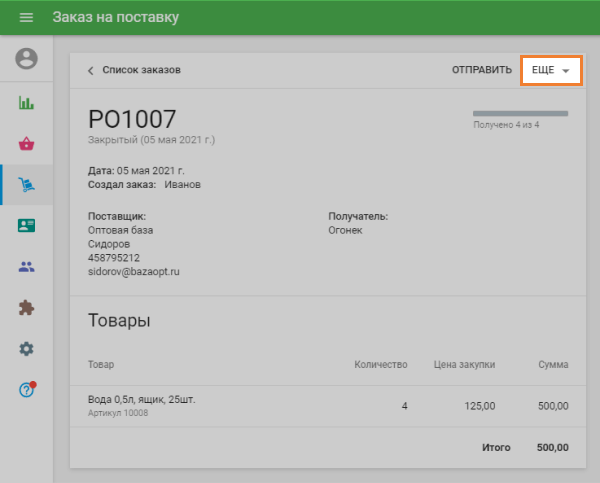Select the inventory hand truck icon
The width and height of the screenshot is (600, 483).
26,184
